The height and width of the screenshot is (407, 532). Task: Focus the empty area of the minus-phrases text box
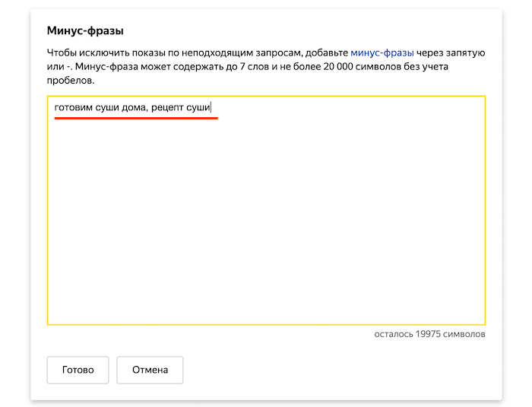[x=266, y=228]
